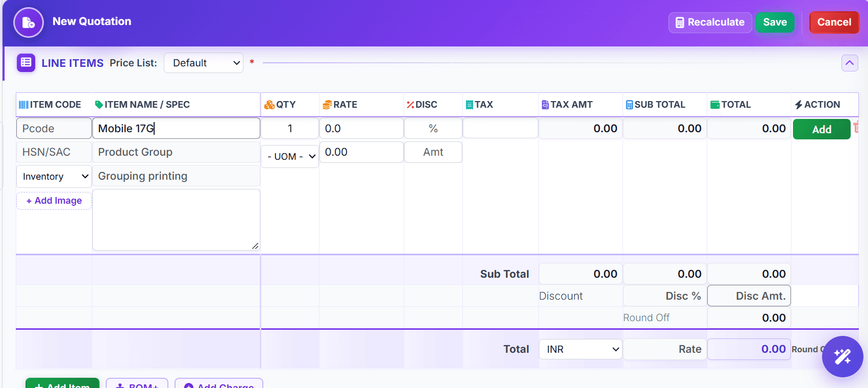Click the Disc Amt. summary field
Viewport: 868px width, 388px height.
pyautogui.click(x=749, y=296)
